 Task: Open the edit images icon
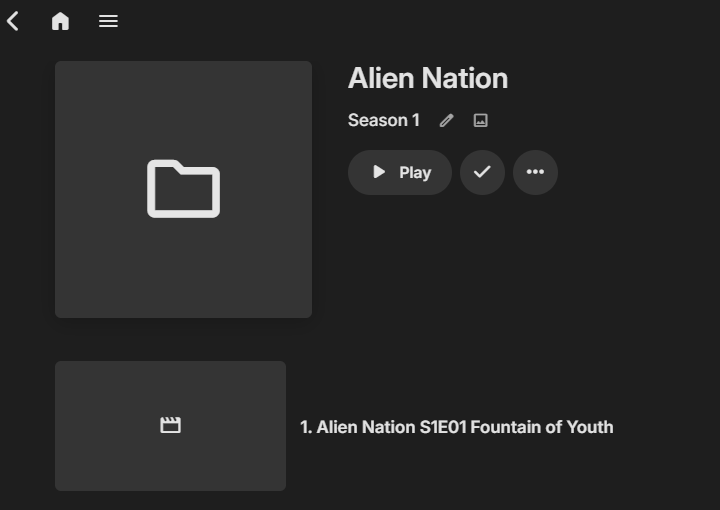[480, 120]
